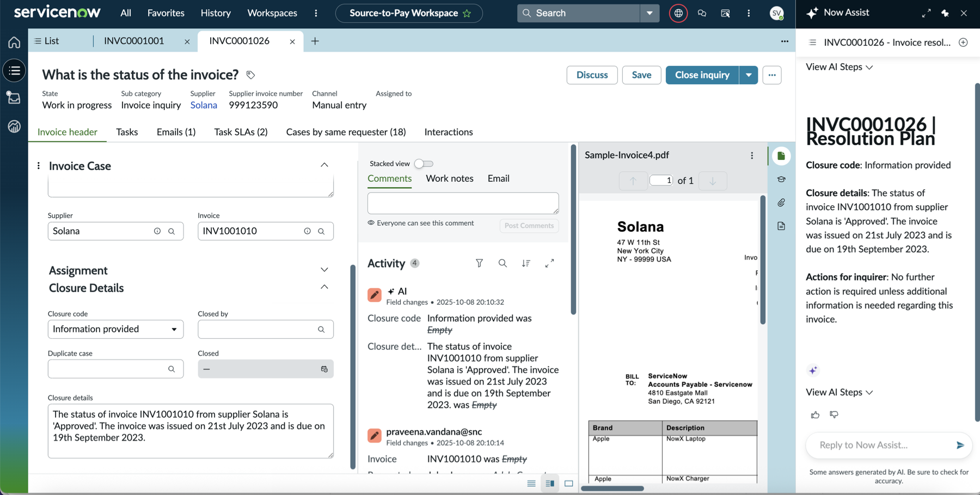Screen dimensions: 980x495
Task: Open the user profile avatar
Action: click(x=777, y=13)
